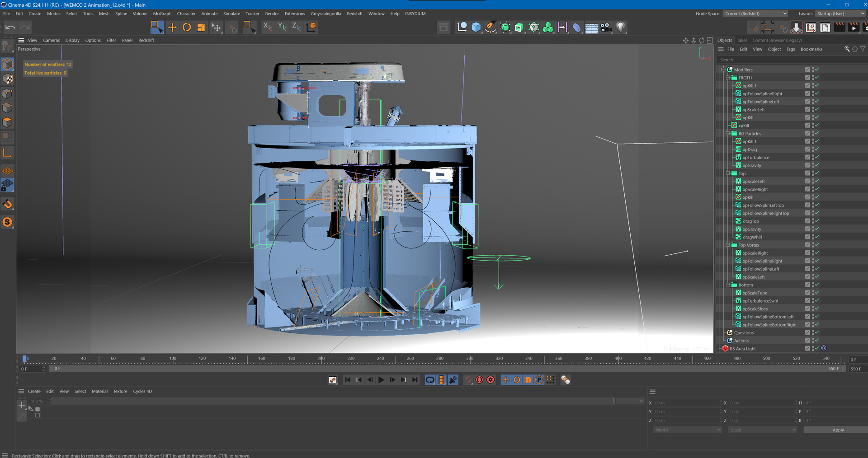
Task: Jump to the start of the animation
Action: pos(347,380)
